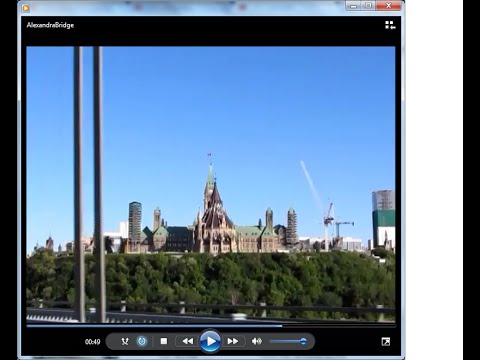480x360 pixels.
Task: View full screen with bottom-right arrow icon
Action: (x=386, y=341)
